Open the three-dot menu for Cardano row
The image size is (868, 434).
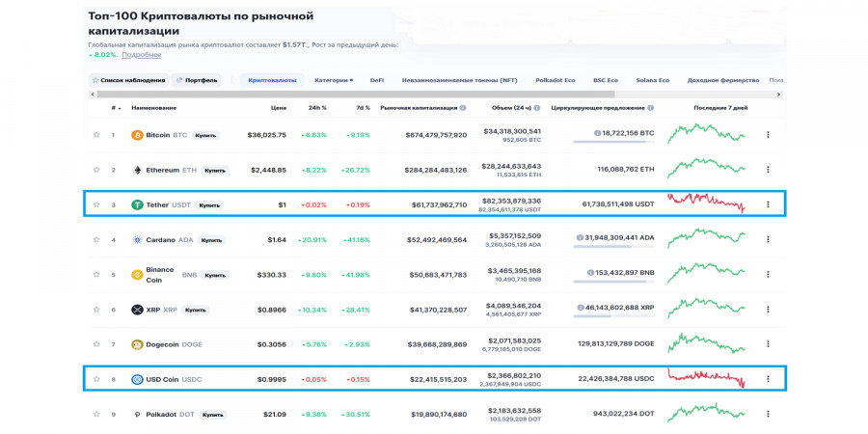[x=768, y=239]
